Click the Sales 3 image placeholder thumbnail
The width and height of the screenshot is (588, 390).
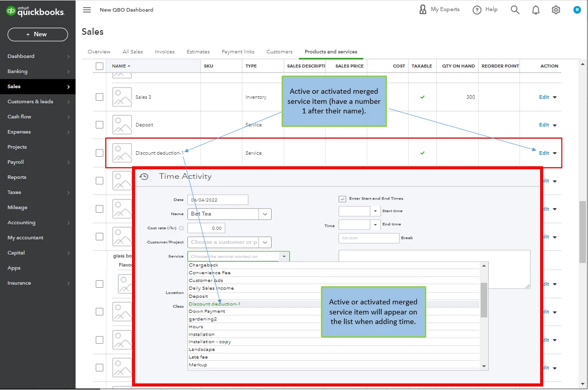[122, 97]
